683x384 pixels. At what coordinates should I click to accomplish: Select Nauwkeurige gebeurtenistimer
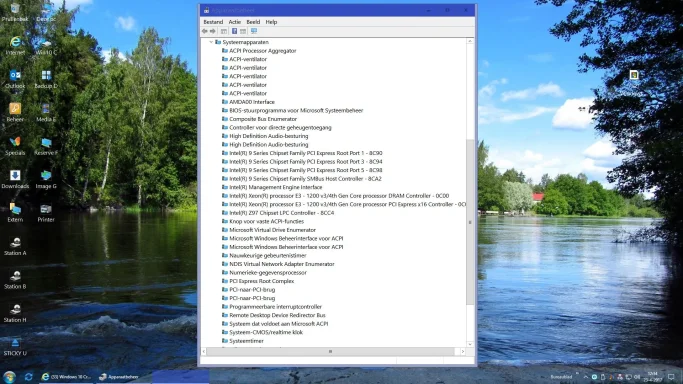point(267,256)
